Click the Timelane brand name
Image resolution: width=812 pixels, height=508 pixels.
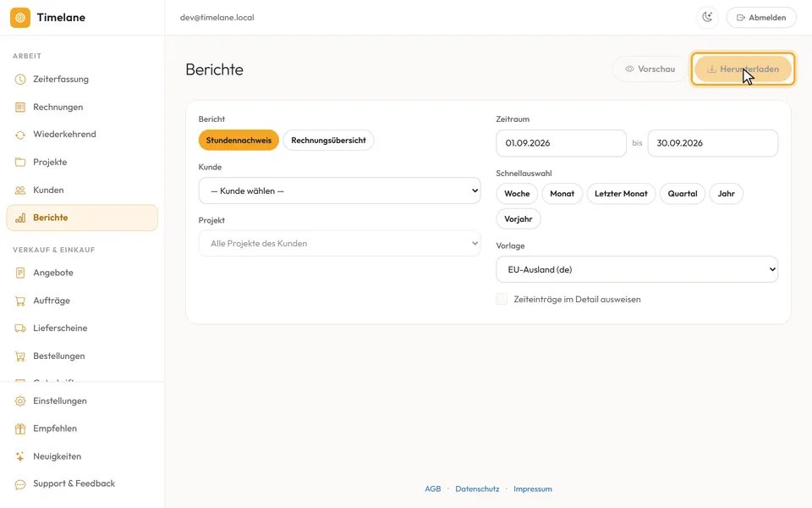[x=61, y=18]
